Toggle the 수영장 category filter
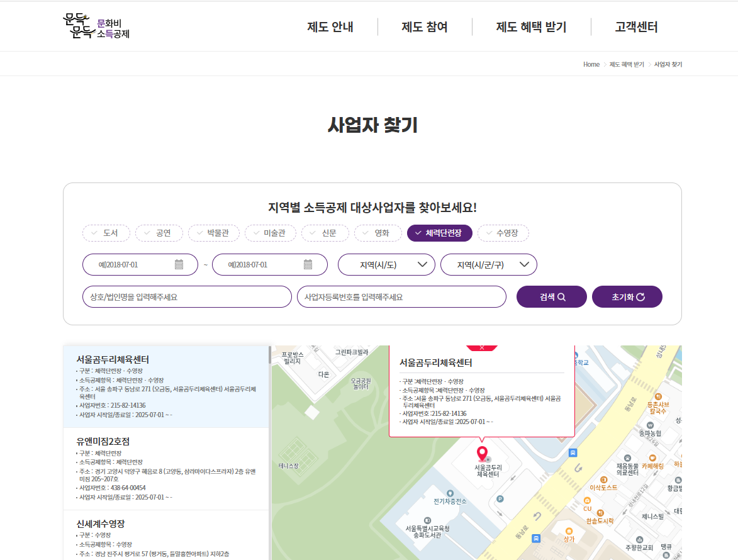Viewport: 738px width, 560px height. pos(503,233)
